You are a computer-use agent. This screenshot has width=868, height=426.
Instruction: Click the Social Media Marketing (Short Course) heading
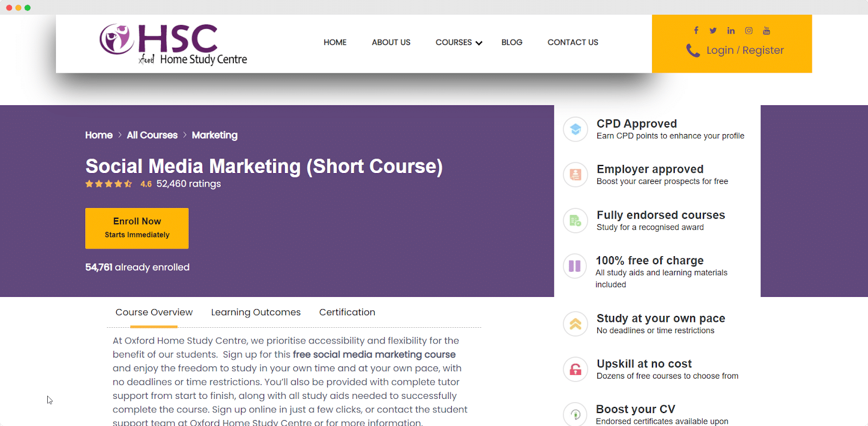click(x=264, y=166)
